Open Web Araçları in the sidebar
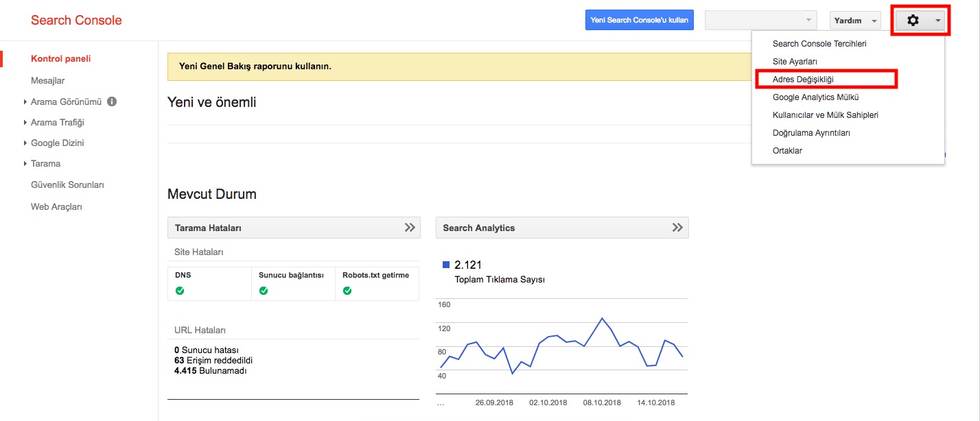The width and height of the screenshot is (980, 421). pyautogui.click(x=56, y=206)
